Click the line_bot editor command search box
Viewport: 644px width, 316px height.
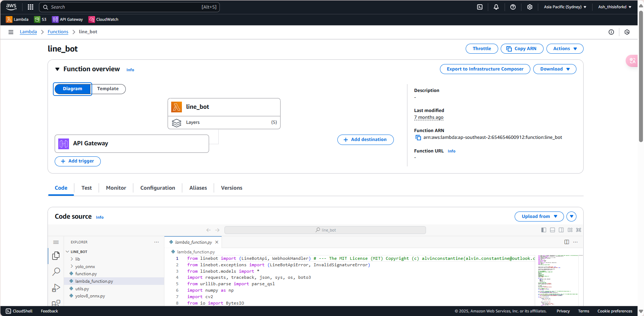pos(325,230)
